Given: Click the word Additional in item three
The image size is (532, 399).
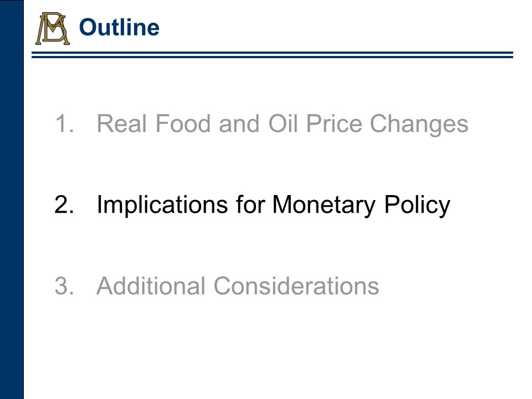Looking at the screenshot, I should click(x=151, y=286).
